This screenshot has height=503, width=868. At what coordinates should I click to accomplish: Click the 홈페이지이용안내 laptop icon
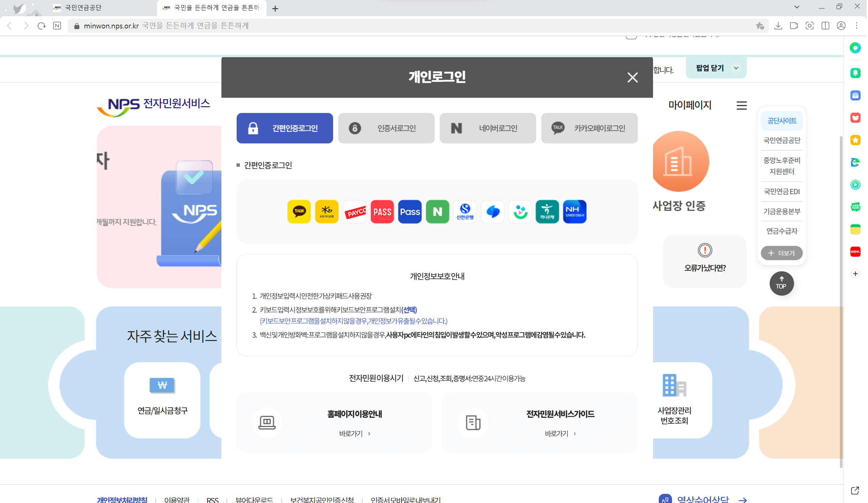[x=267, y=422]
